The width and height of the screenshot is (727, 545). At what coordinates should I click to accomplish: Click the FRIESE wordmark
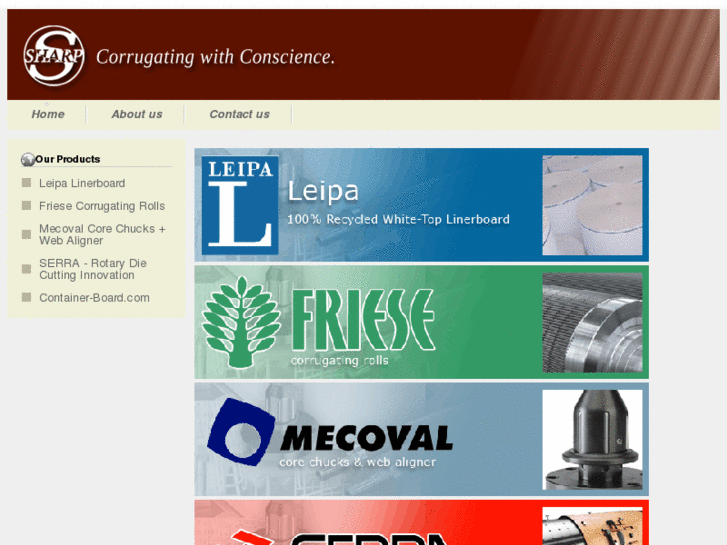(363, 320)
